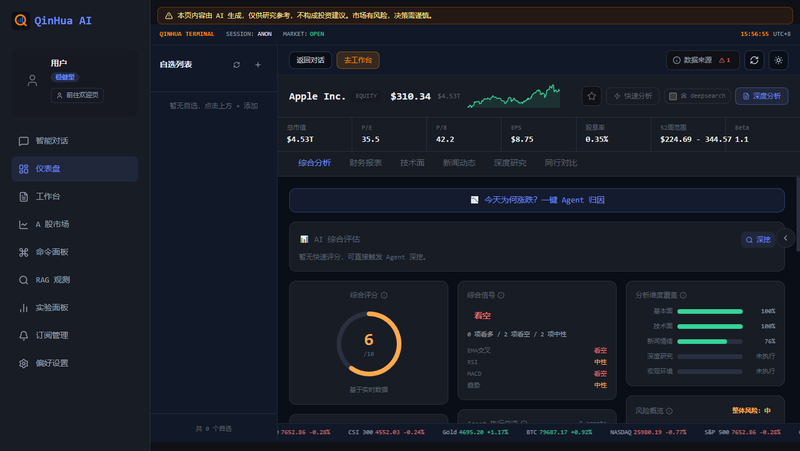Image resolution: width=800 pixels, height=451 pixels.
Task: Click the info icon beside 综合评分
Action: pos(384,295)
